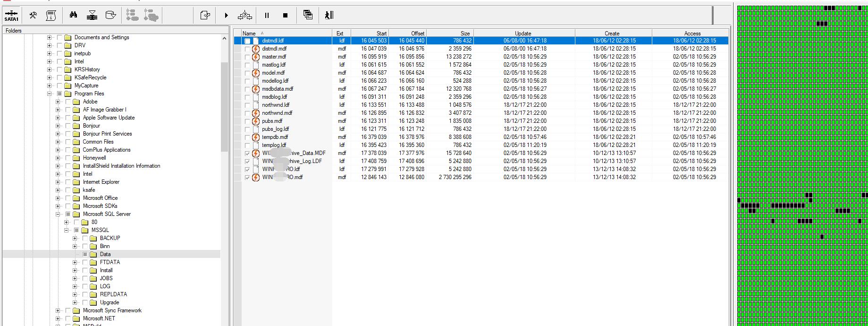Click the flowchart question-mark icon
Screen dimensions: 868x326
click(245, 16)
